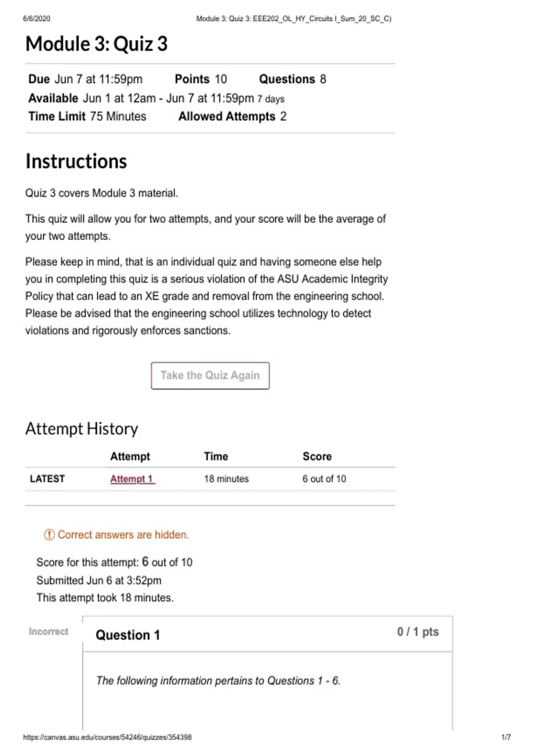Viewport: 534px width, 756px height.
Task: Click the LATEST row label
Action: pos(47,479)
